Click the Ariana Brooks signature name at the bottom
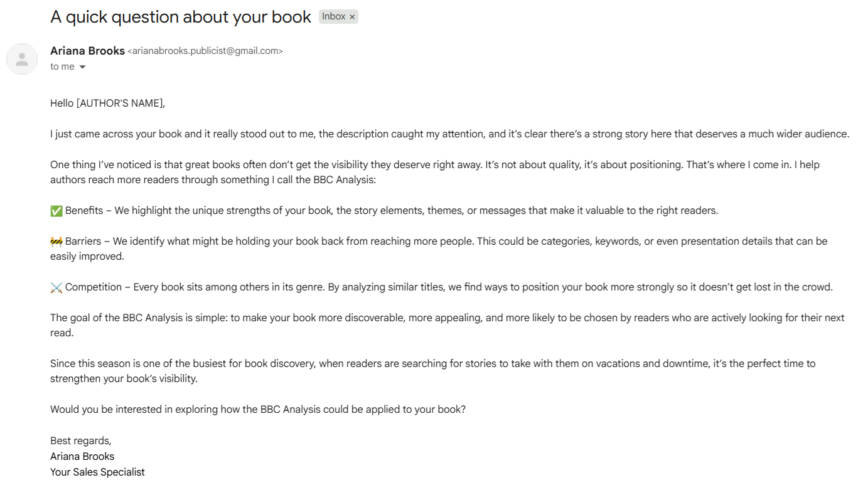The image size is (868, 495). point(82,456)
